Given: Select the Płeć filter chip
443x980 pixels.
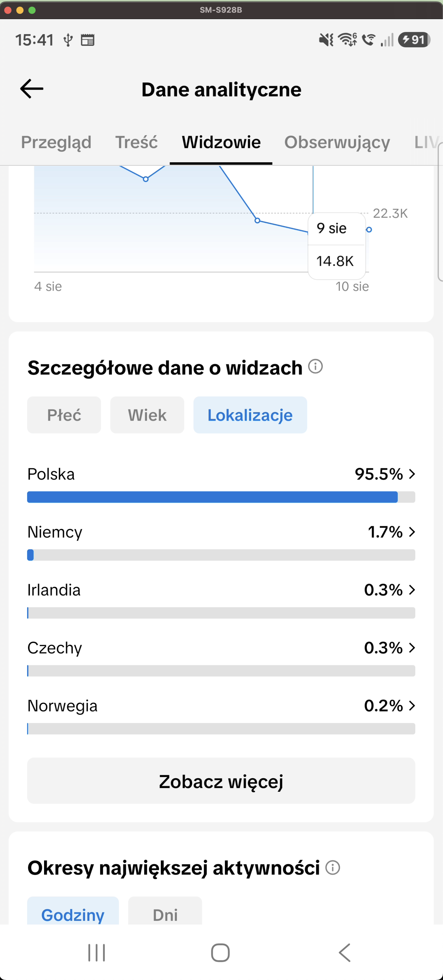Looking at the screenshot, I should (64, 415).
